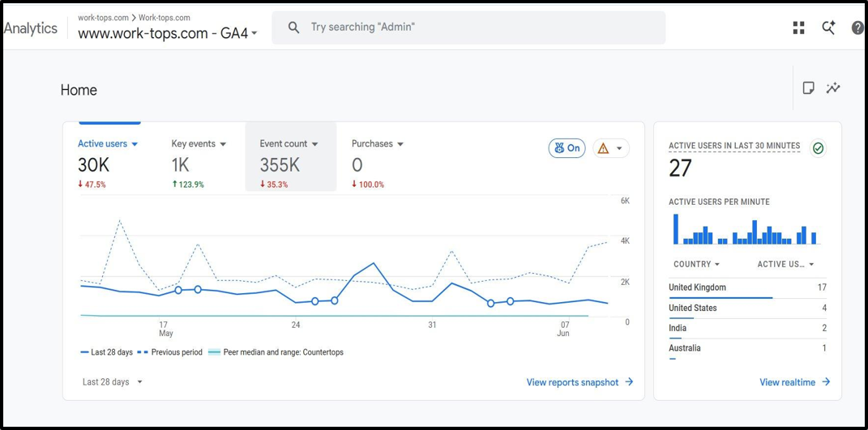Click the data quality warning triangle
Image resolution: width=868 pixels, height=430 pixels.
pyautogui.click(x=604, y=148)
